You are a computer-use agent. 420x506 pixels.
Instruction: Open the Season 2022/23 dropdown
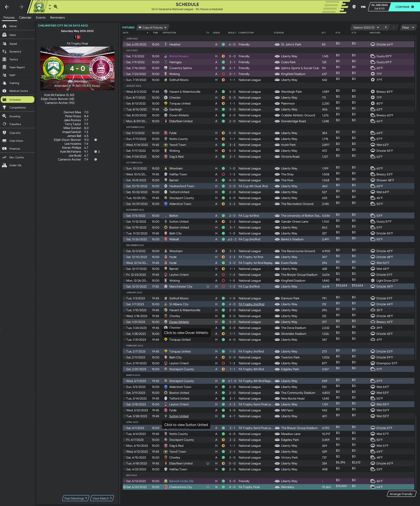(366, 28)
